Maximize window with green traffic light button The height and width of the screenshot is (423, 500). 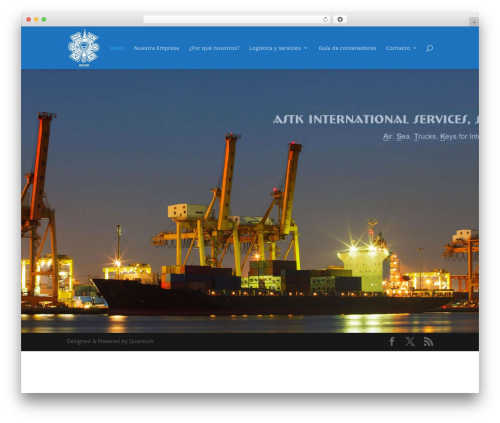(x=44, y=19)
